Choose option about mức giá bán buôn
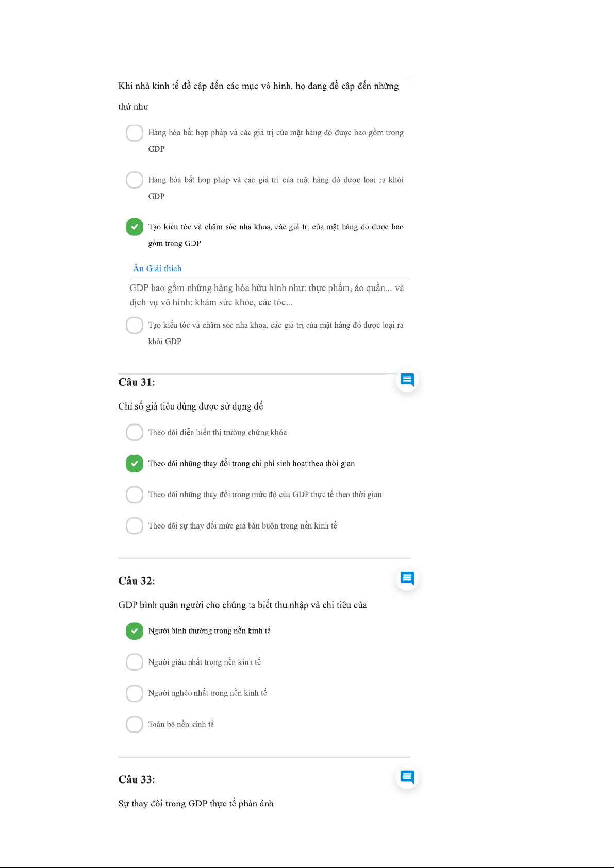Image resolution: width=614 pixels, height=868 pixels. (135, 525)
